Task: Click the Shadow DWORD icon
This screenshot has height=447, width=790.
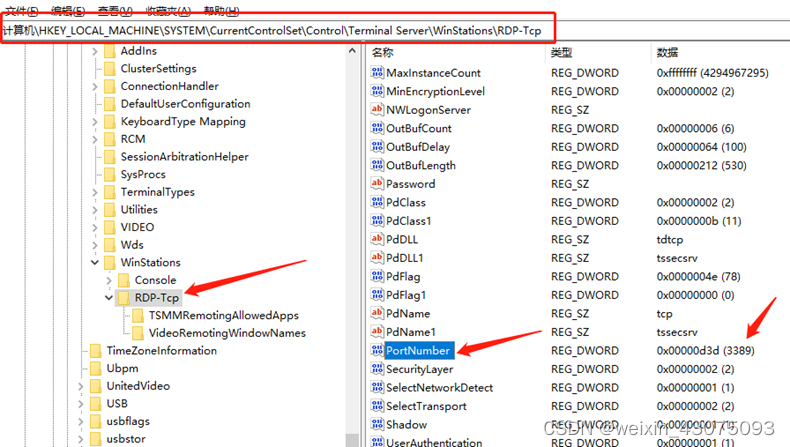Action: click(x=377, y=424)
